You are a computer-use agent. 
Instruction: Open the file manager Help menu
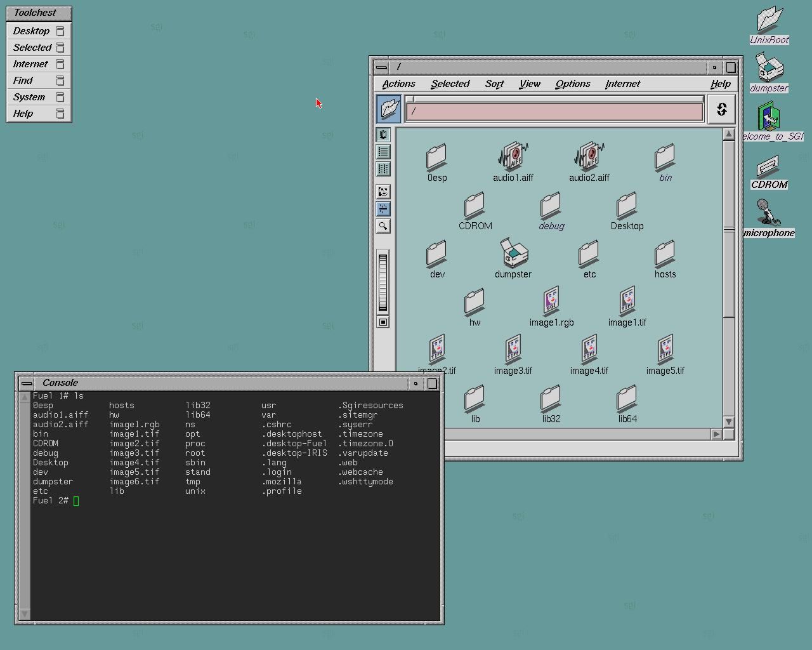(721, 84)
